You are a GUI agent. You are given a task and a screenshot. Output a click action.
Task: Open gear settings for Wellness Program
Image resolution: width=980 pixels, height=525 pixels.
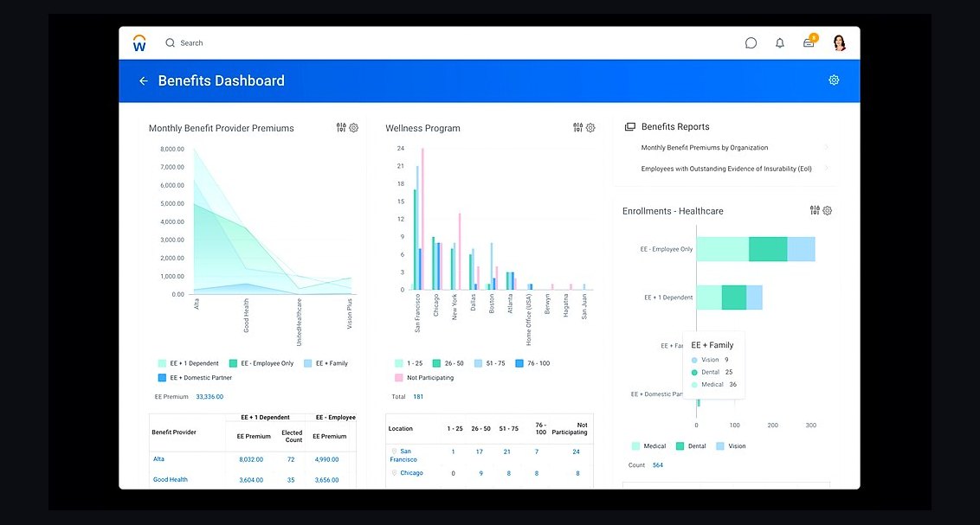[x=590, y=127]
